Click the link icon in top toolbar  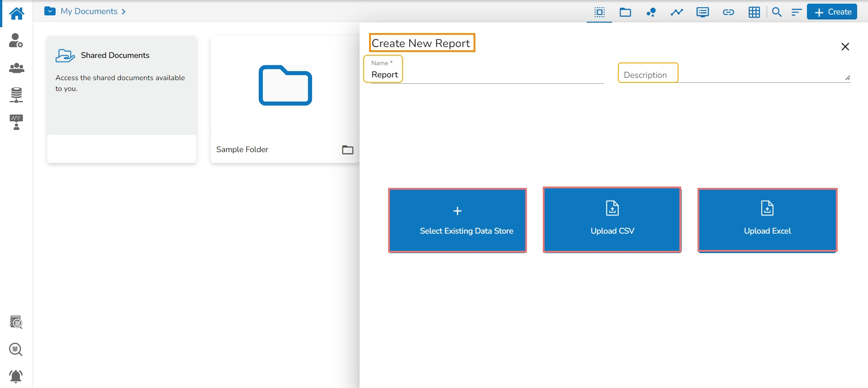(728, 12)
